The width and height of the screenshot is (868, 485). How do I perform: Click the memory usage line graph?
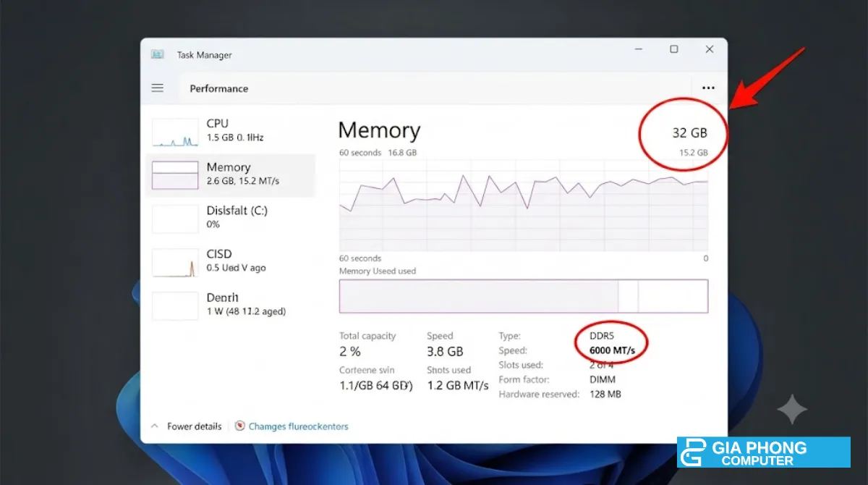524,206
